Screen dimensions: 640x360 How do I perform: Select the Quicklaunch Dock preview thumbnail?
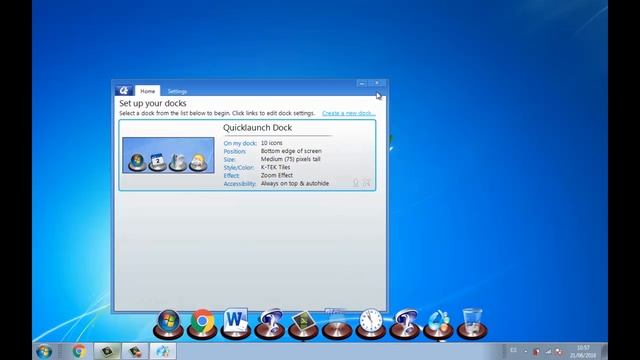(168, 156)
